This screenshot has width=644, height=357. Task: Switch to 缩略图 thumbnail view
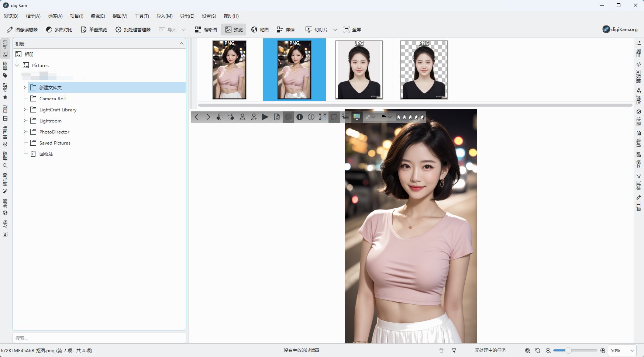click(x=206, y=30)
